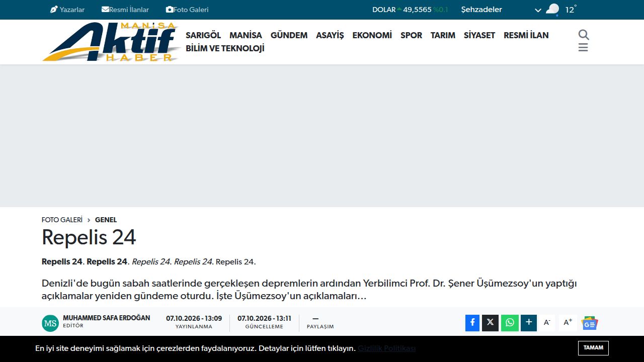
Task: Increase font size with A+ button
Action: click(x=568, y=323)
